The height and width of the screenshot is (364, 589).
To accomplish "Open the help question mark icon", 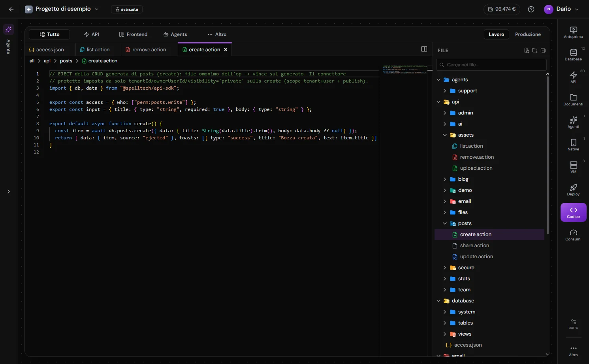I will click(531, 9).
